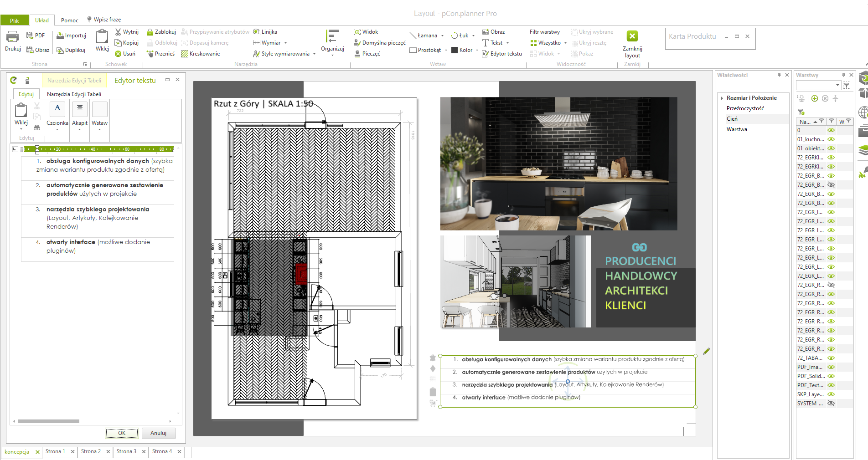Screen dimensions: 868x460
Task: Expand Rozmiar i Położenie properties section
Action: [x=722, y=98]
